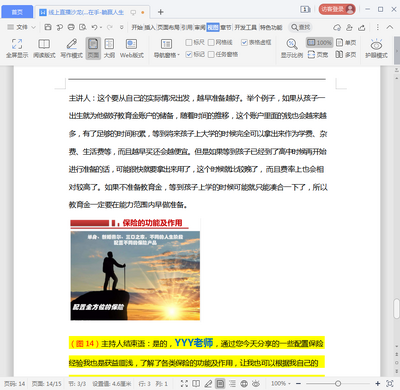The image size is (400, 390).
Task: Open the Start (开始) ribbon tab
Action: point(137,27)
